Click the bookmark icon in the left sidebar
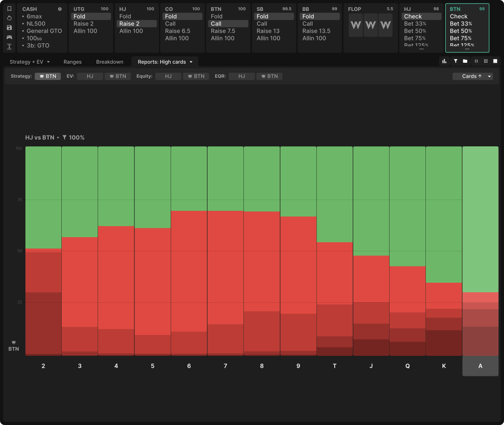 tap(9, 9)
